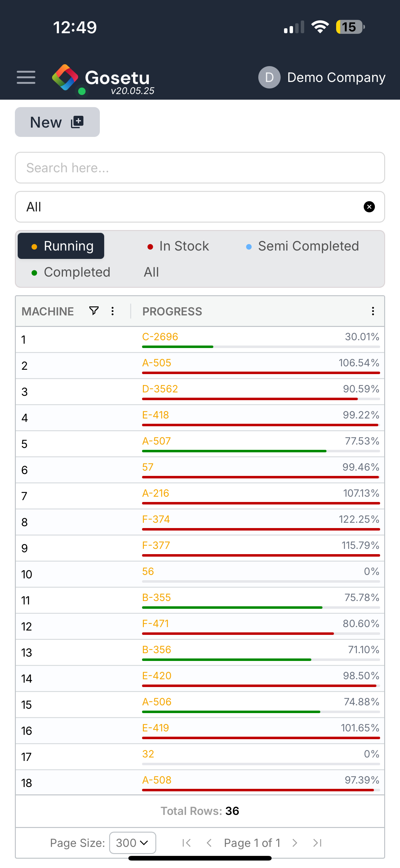
Task: Open Machine column options menu
Action: point(113,311)
